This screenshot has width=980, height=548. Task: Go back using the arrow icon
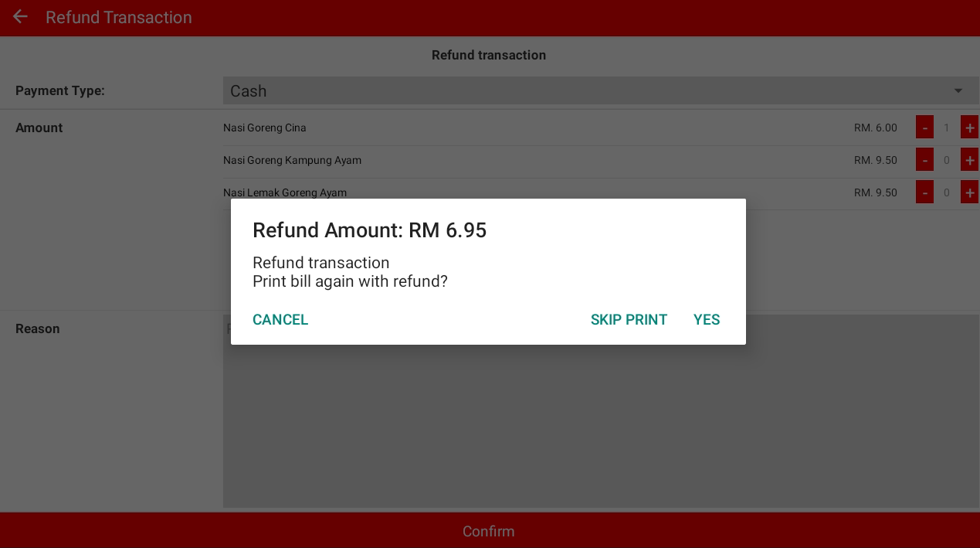click(20, 17)
